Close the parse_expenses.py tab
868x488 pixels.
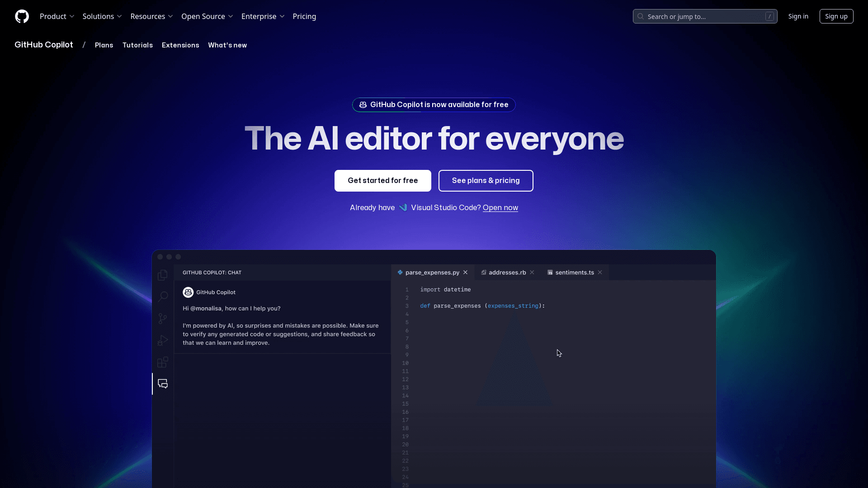click(465, 272)
